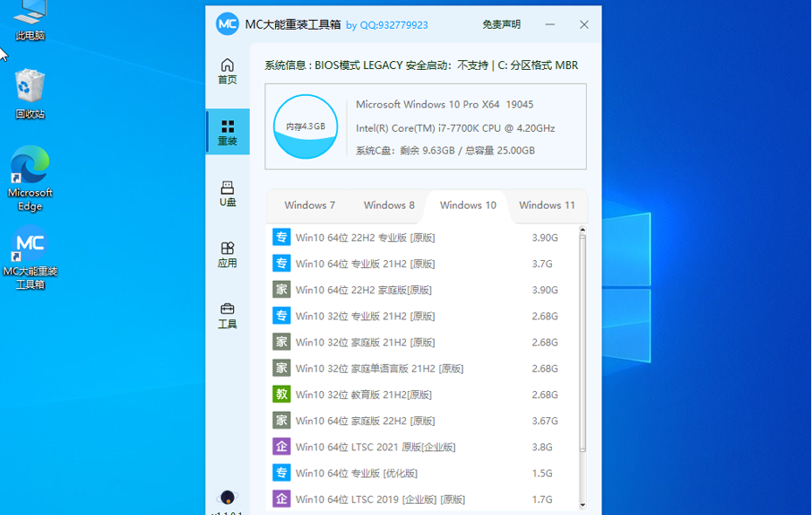The image size is (812, 515).
Task: Click 系统C盘 剩余 9.63GB text
Action: point(445,151)
